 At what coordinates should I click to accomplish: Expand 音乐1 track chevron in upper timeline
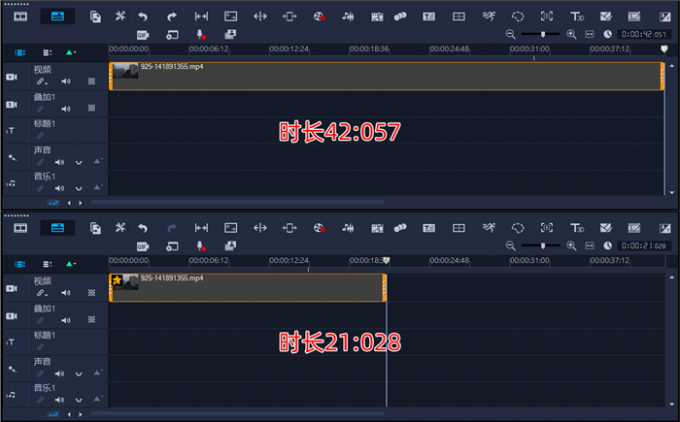click(79, 188)
